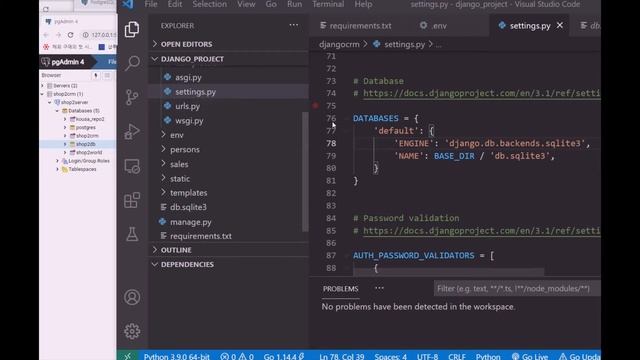Click the reload button in pgAdmin browser
Screen dimensions: 640x360
(71, 35)
